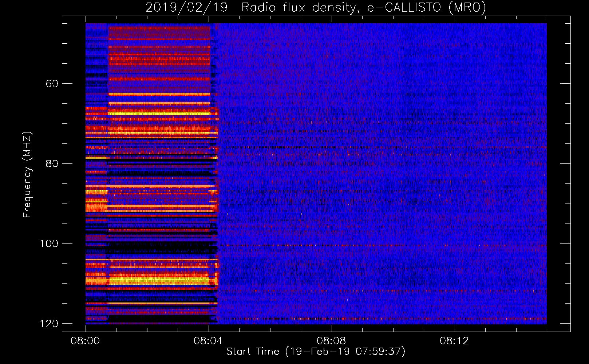Click the 120 MHz frequency tick label
Image resolution: width=589 pixels, height=364 pixels.
pyautogui.click(x=49, y=324)
